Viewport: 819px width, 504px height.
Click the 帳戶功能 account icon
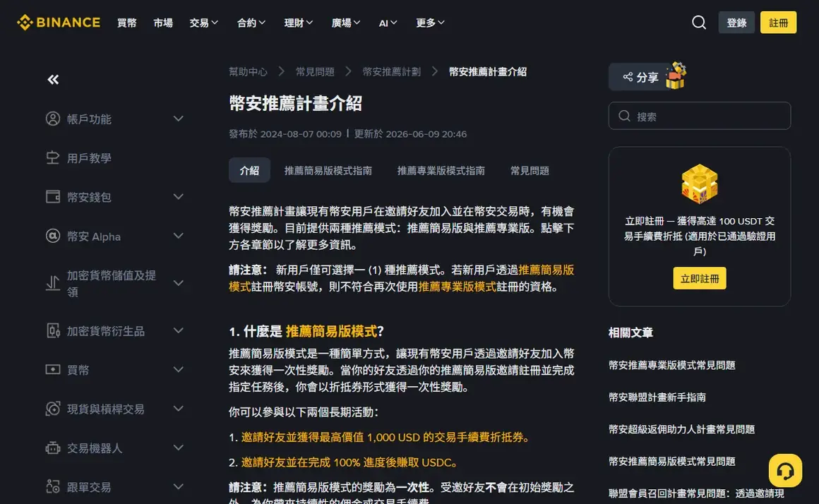pos(53,119)
